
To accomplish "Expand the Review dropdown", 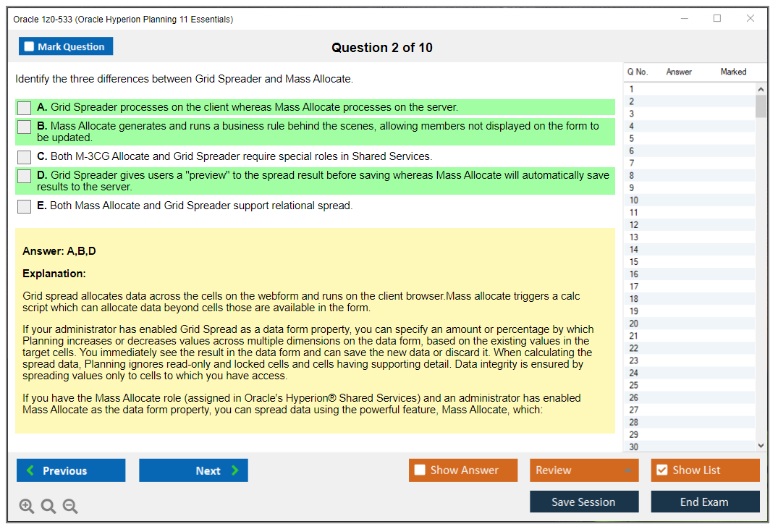I will tap(628, 470).
